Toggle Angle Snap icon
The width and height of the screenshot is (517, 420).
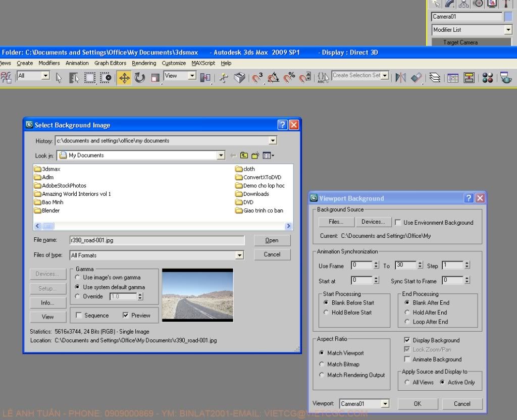point(273,78)
